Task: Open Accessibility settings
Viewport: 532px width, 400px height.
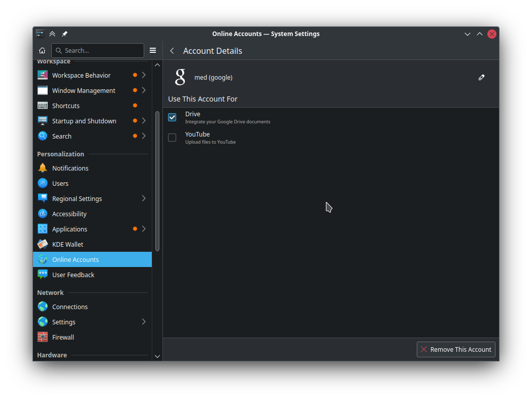Action: tap(92, 214)
